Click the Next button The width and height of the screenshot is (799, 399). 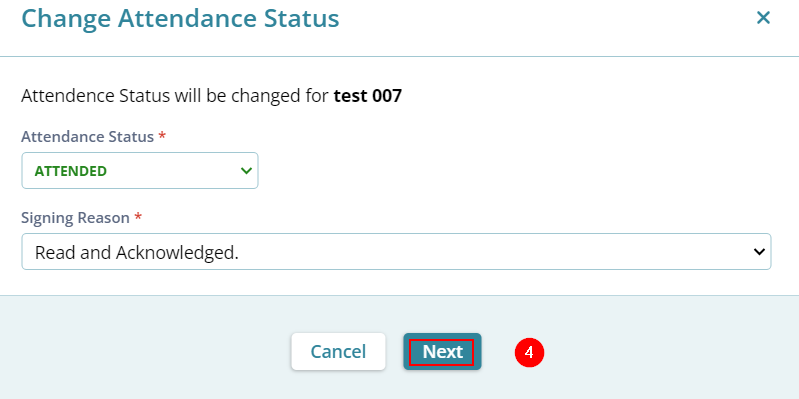(442, 352)
